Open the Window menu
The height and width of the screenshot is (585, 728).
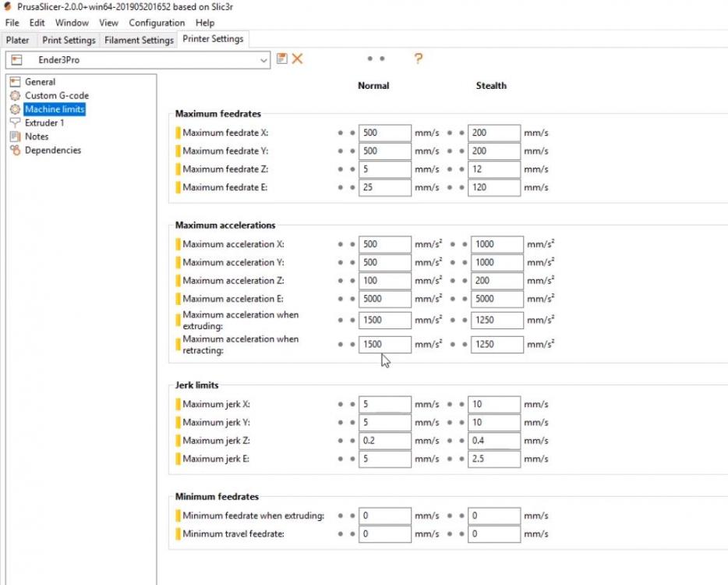(72, 23)
